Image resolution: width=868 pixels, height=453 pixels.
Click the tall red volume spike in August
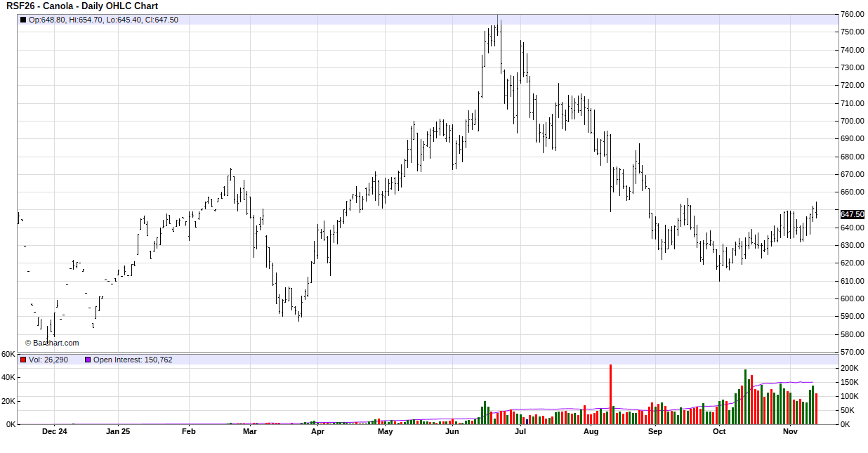[x=610, y=393]
